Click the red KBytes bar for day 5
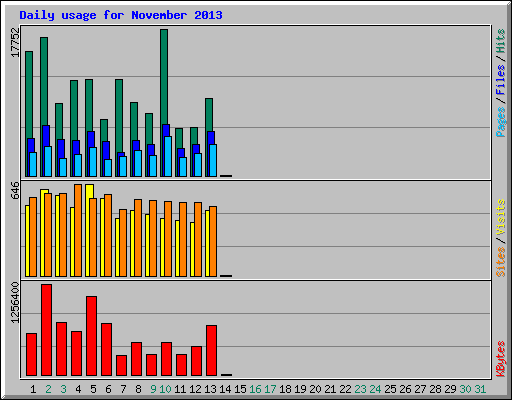This screenshot has width=512, height=400. point(91,336)
